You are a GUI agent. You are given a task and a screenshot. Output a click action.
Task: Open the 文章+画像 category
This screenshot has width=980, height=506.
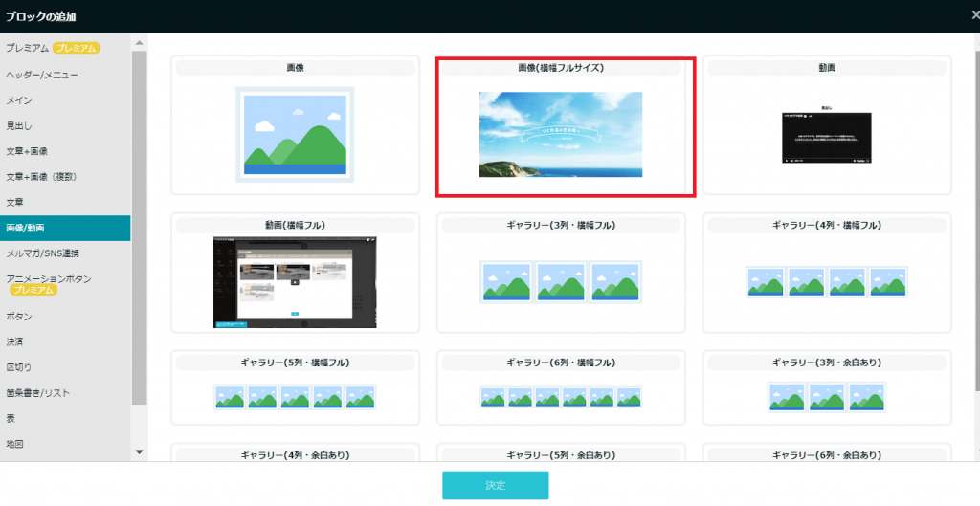click(28, 151)
